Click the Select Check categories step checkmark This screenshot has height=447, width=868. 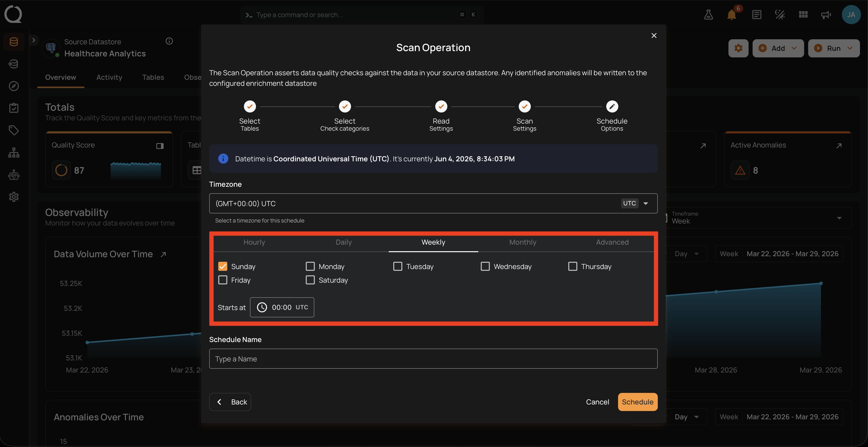point(345,107)
